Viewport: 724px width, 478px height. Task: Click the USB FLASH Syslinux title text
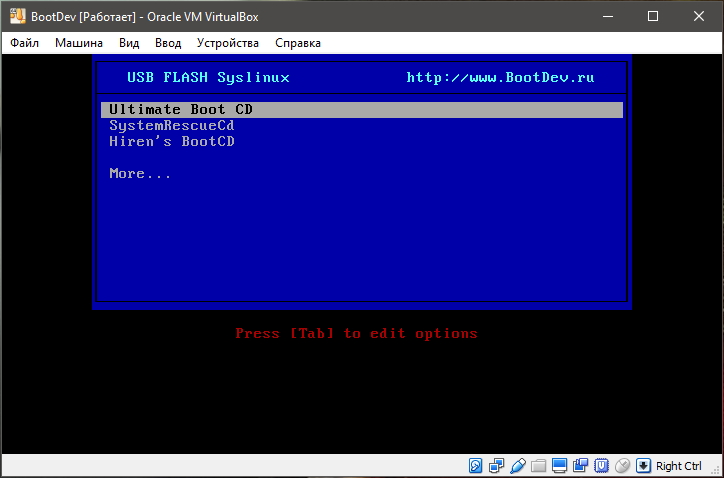click(208, 78)
